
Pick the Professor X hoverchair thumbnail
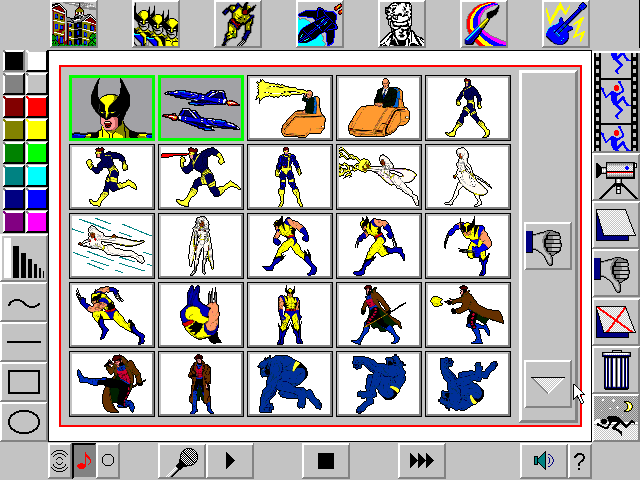pos(379,108)
